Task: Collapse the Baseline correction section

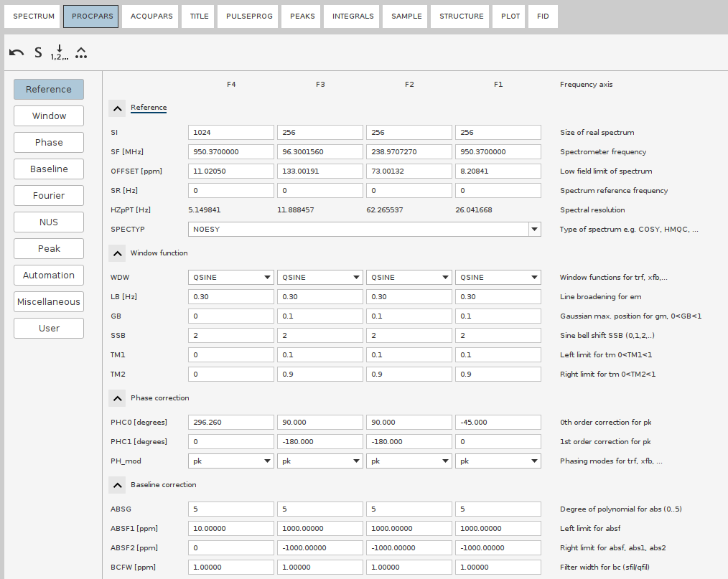Action: click(x=117, y=484)
